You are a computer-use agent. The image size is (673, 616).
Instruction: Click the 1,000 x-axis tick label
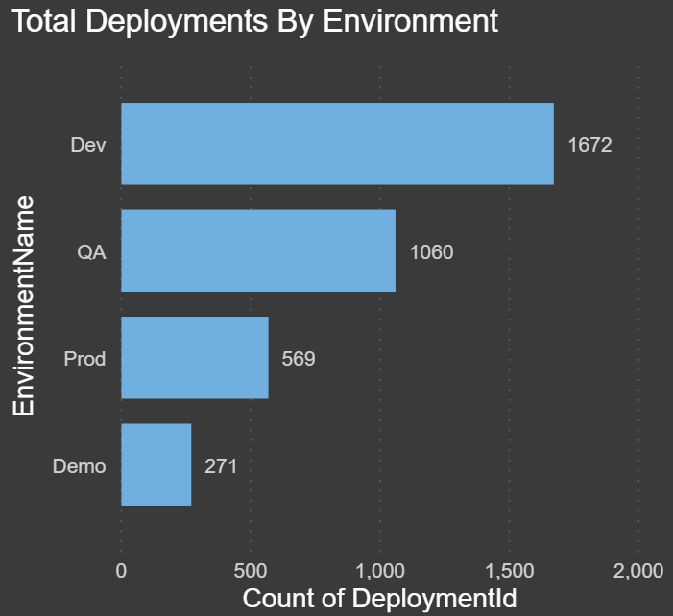(380, 570)
